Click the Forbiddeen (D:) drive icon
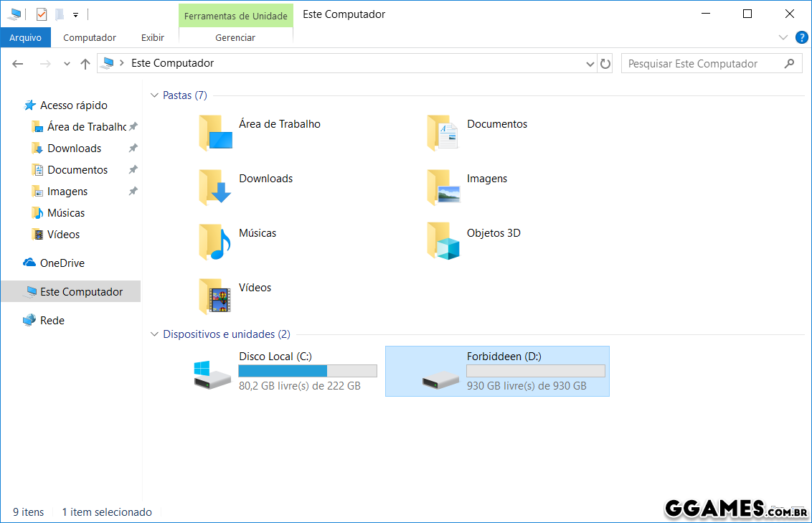The image size is (812, 523). coord(440,380)
